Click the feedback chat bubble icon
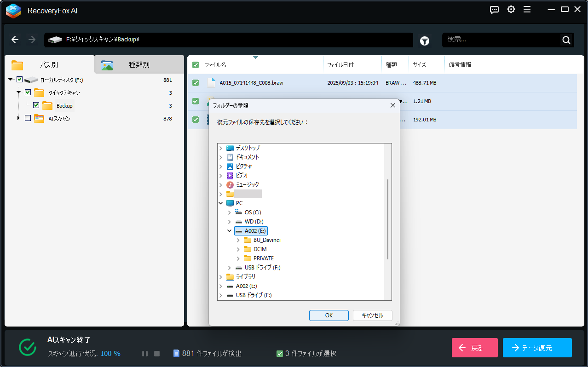Viewport: 588px width, 367px height. [x=494, y=10]
